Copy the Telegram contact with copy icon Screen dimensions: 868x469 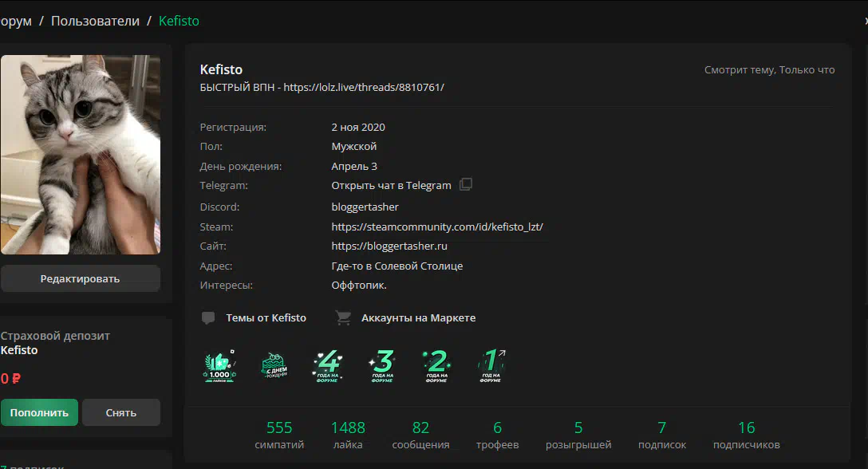point(466,184)
